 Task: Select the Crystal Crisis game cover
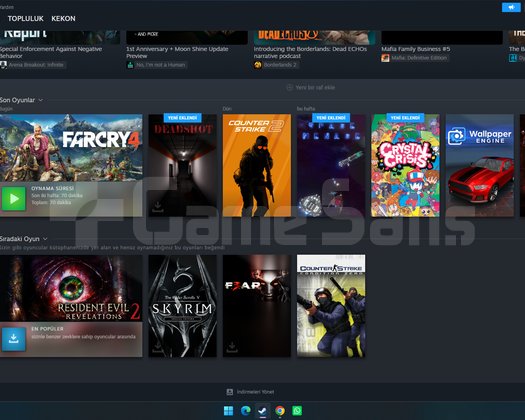coord(405,165)
